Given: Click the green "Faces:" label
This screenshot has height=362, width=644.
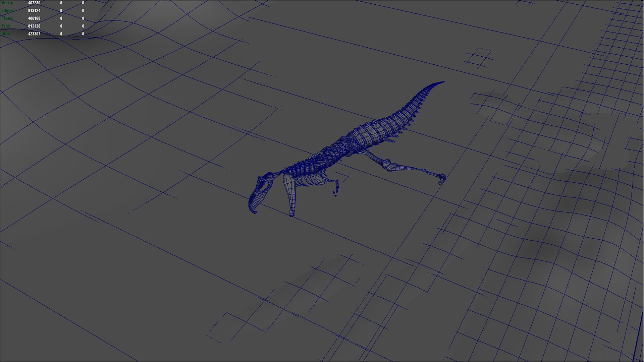Looking at the screenshot, I should tap(7, 18).
